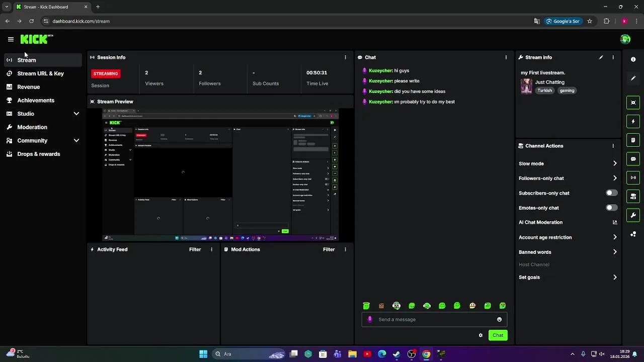Click the browser address bar
Image resolution: width=644 pixels, height=362 pixels.
coord(286,21)
